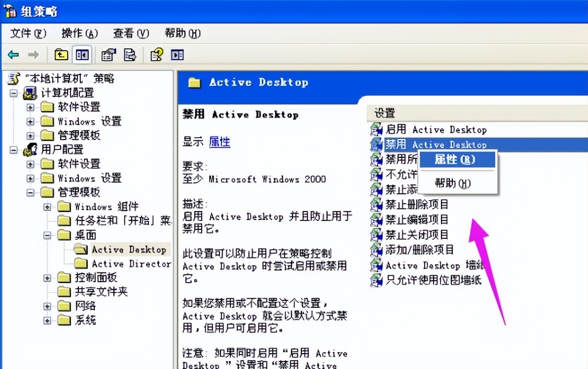Image resolution: width=588 pixels, height=369 pixels.
Task: Click the “本地计算机” 策略 scroll icon
Action: (x=13, y=78)
